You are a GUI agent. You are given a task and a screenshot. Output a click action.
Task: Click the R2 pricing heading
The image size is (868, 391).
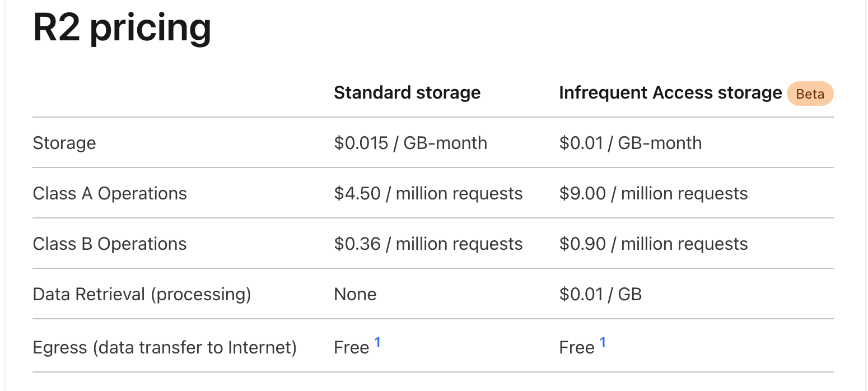click(122, 27)
